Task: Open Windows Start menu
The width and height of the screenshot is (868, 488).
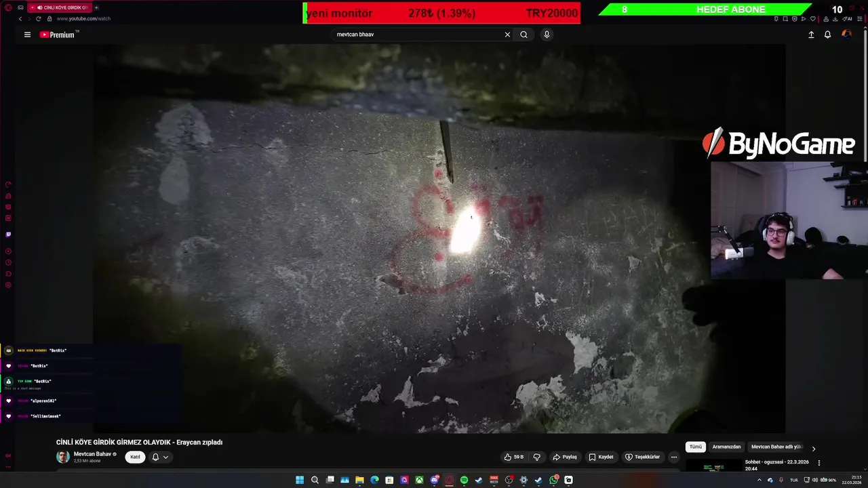Action: pyautogui.click(x=300, y=480)
